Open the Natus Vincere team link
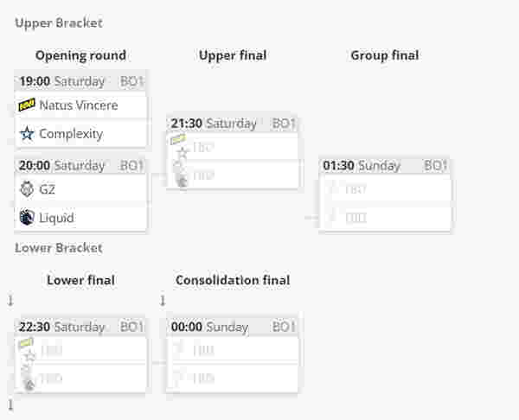519x420 pixels. coord(79,105)
